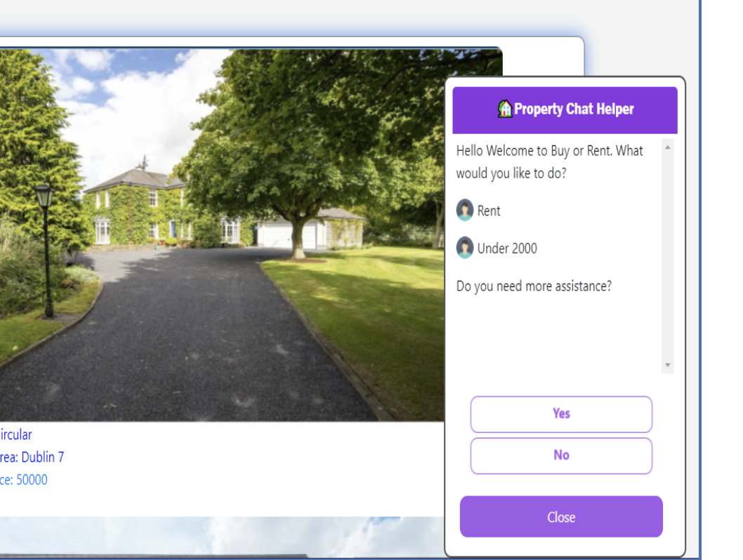Open the next property image below

(x=222, y=538)
